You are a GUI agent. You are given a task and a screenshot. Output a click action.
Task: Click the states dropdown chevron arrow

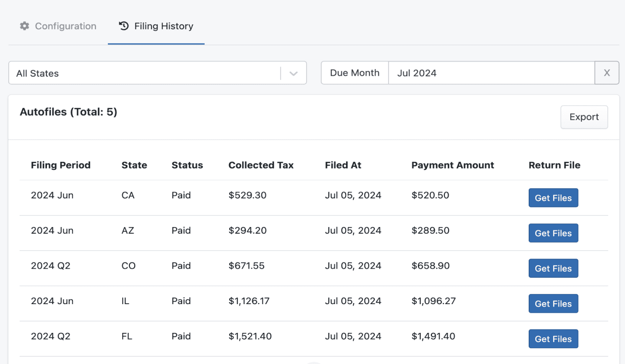294,73
